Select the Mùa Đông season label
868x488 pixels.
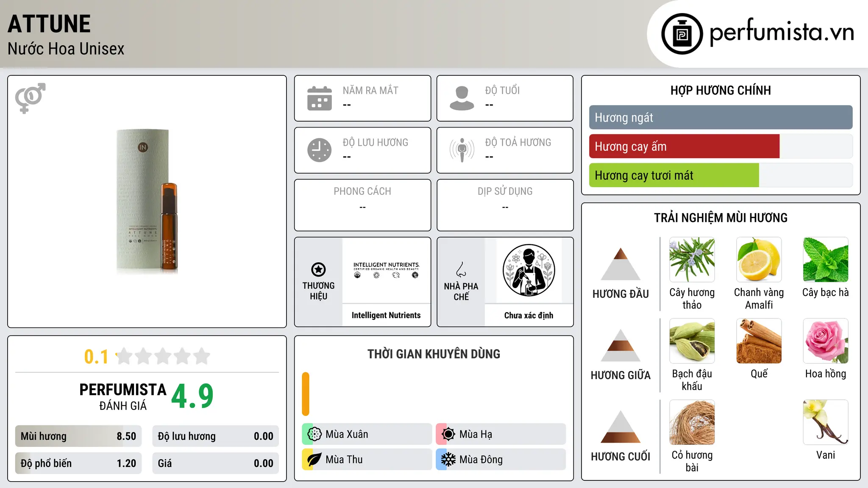pos(481,460)
